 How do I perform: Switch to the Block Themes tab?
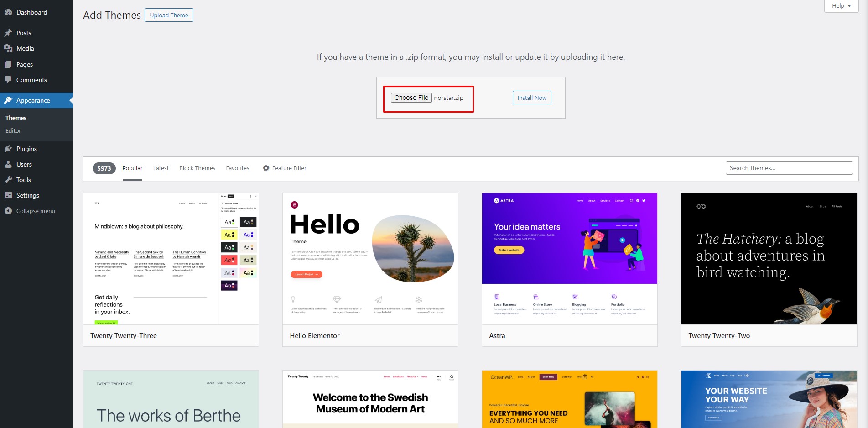(197, 168)
